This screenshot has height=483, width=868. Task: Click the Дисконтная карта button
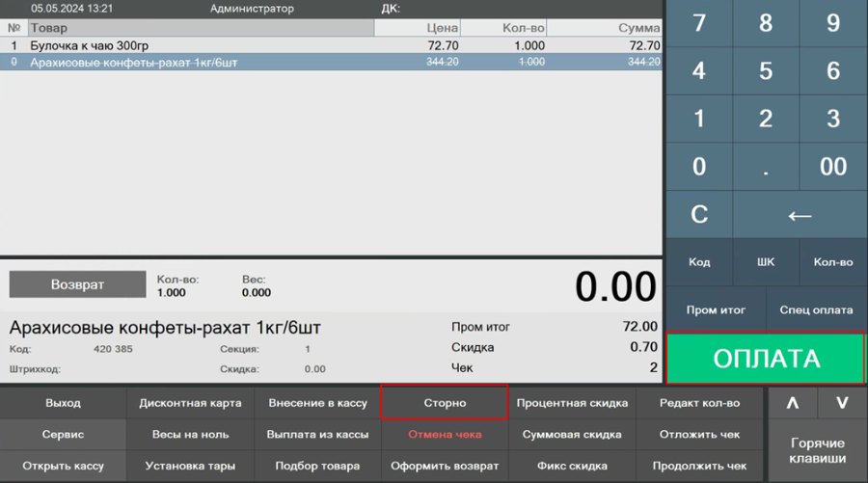pyautogui.click(x=190, y=403)
